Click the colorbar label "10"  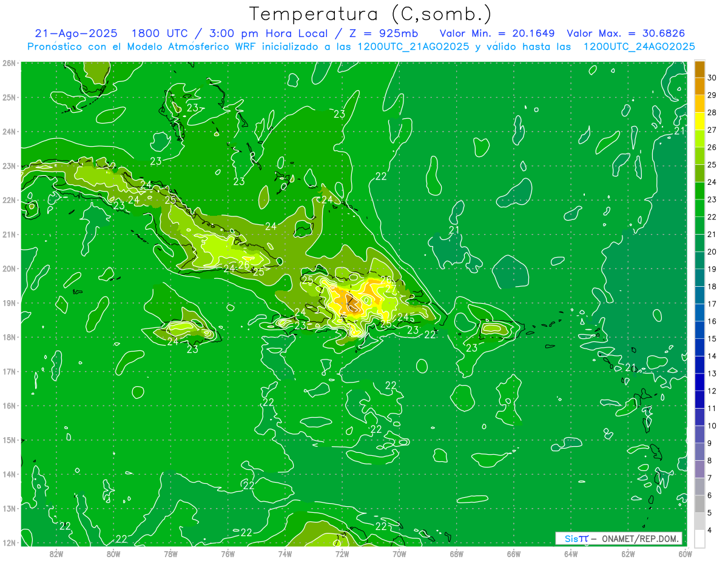click(x=712, y=426)
